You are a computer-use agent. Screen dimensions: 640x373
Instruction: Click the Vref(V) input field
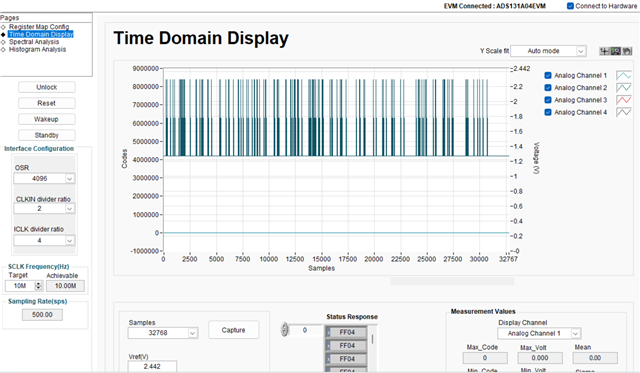pyautogui.click(x=152, y=366)
